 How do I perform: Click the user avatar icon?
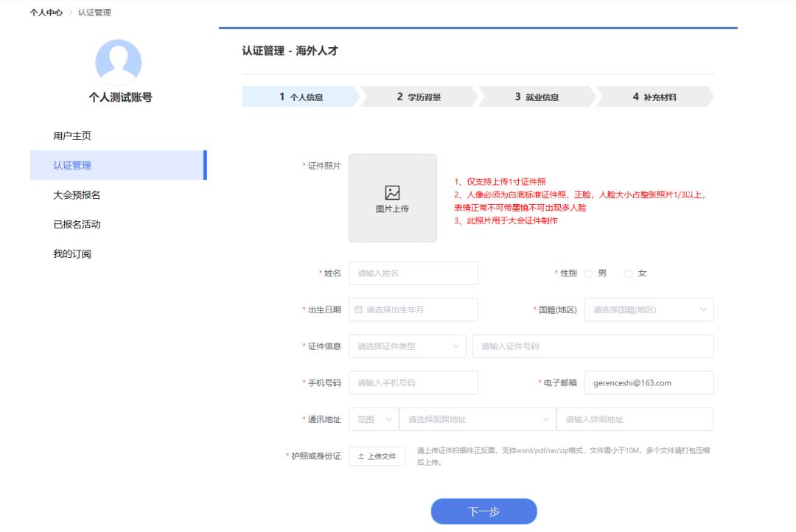click(x=119, y=62)
